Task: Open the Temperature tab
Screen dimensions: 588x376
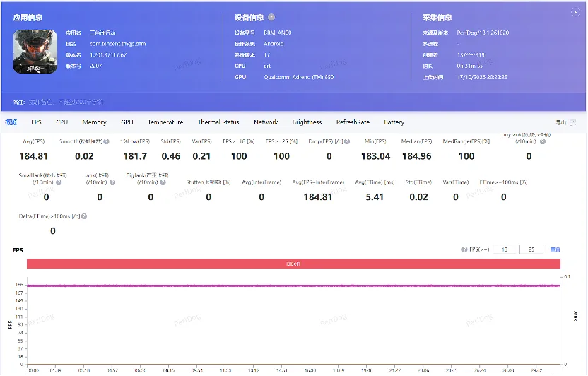Action: point(165,122)
